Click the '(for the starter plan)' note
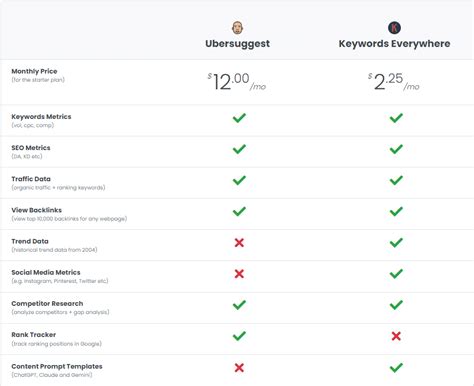Viewport: 474px width, 386px height. coord(38,80)
